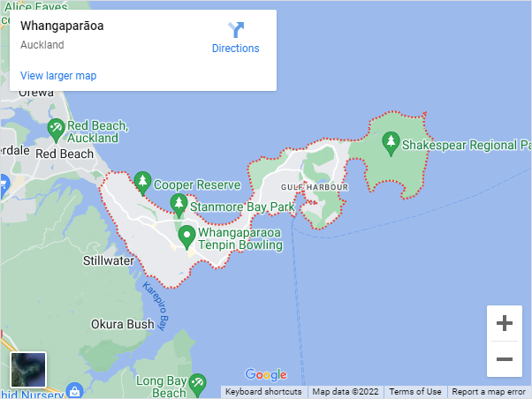Click the Directions arrow icon

click(236, 30)
